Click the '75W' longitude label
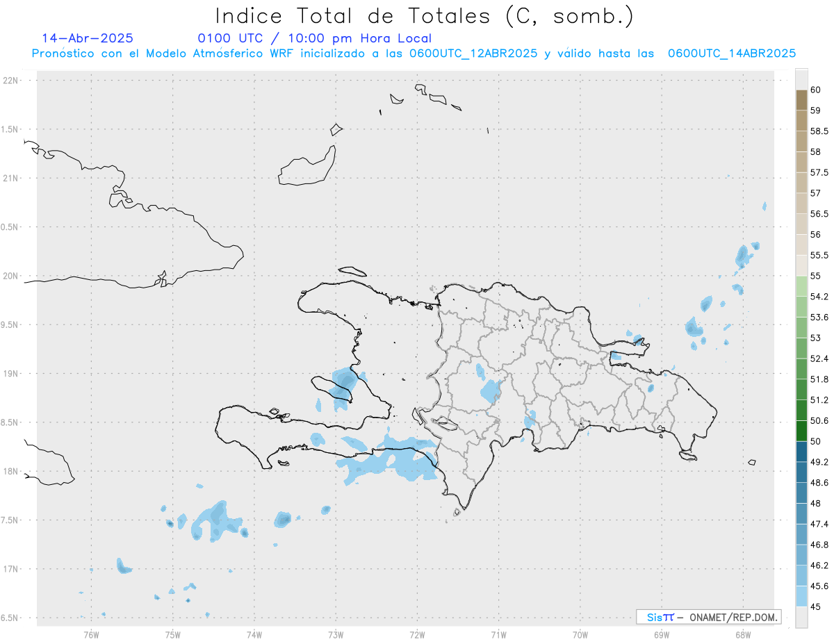834x644 pixels. tap(173, 634)
